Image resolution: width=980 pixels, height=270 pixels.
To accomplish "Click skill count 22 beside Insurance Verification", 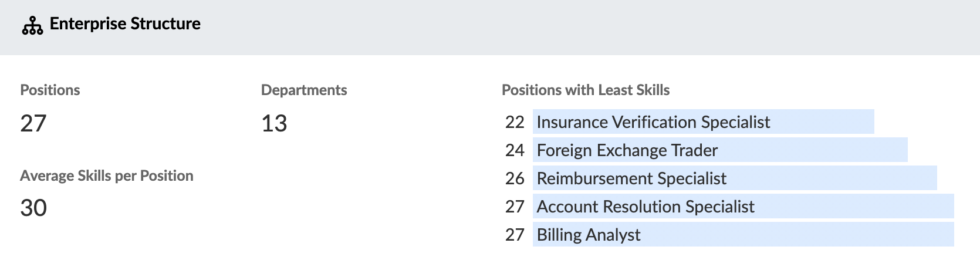I will (515, 122).
